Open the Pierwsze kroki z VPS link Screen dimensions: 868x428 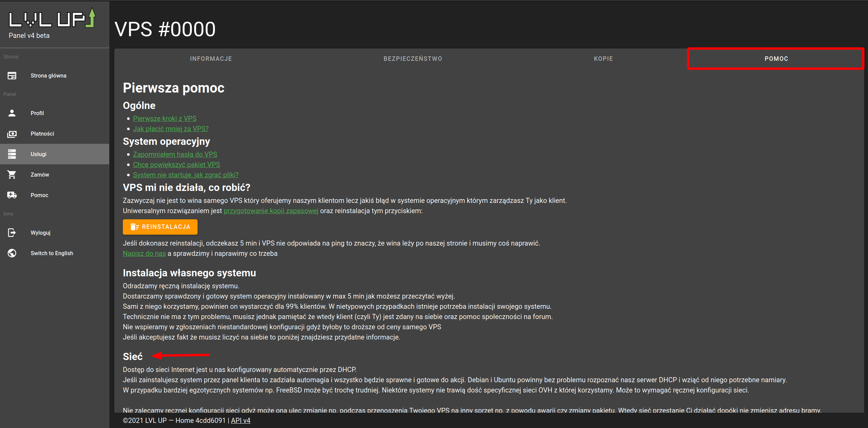point(164,119)
